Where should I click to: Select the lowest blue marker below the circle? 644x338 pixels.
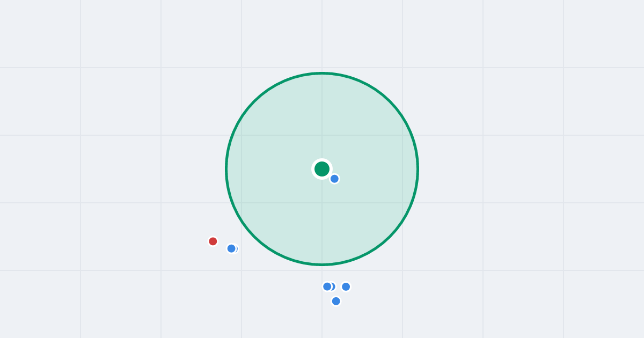pyautogui.click(x=336, y=301)
